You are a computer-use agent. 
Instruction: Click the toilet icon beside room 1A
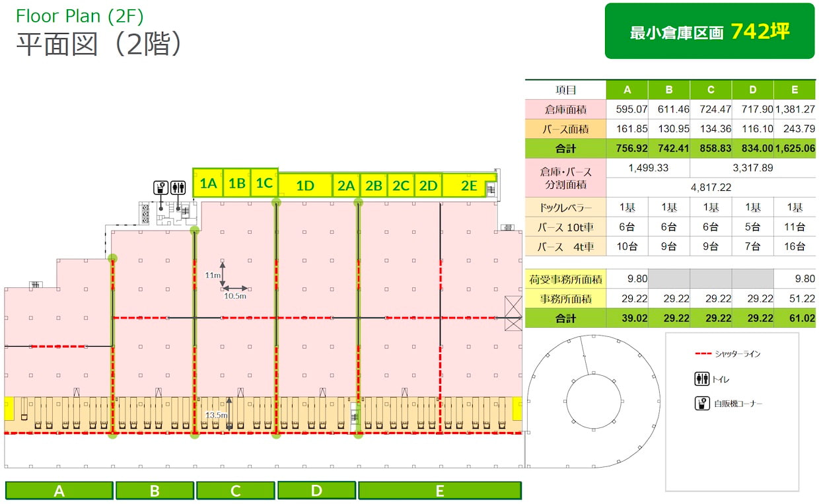(178, 188)
